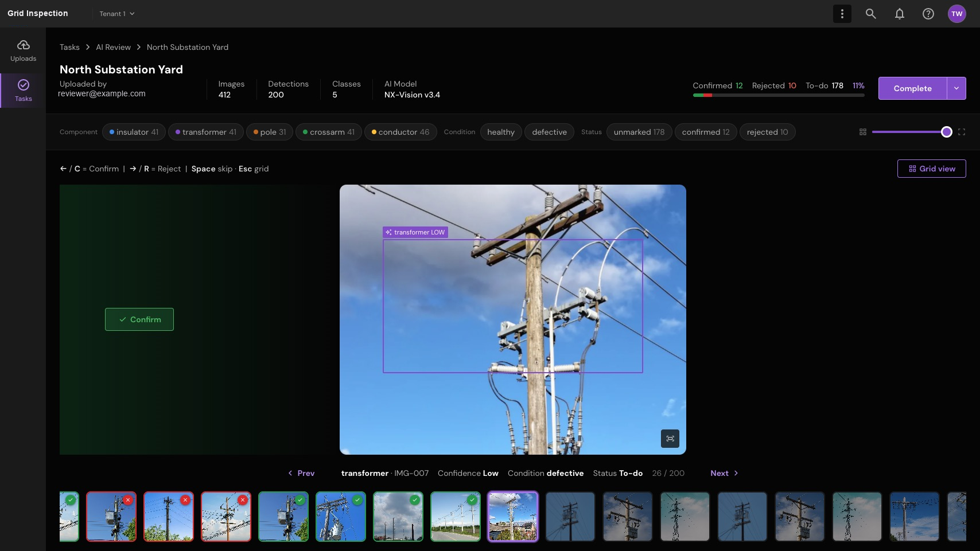Open the Uploads sidebar section

[x=23, y=51]
